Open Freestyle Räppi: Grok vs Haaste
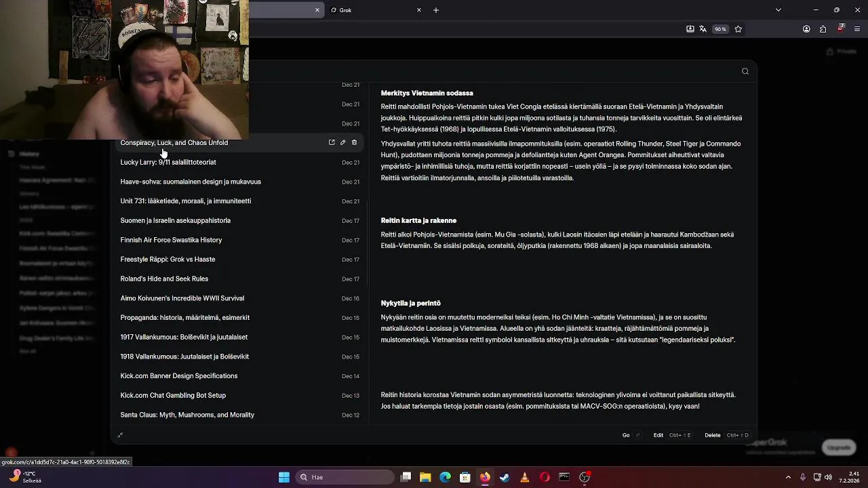This screenshot has height=488, width=868. [167, 260]
